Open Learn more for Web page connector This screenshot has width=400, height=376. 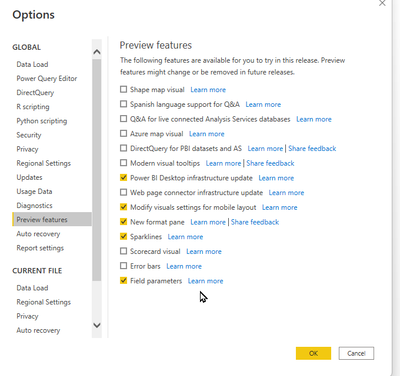pyautogui.click(x=286, y=193)
